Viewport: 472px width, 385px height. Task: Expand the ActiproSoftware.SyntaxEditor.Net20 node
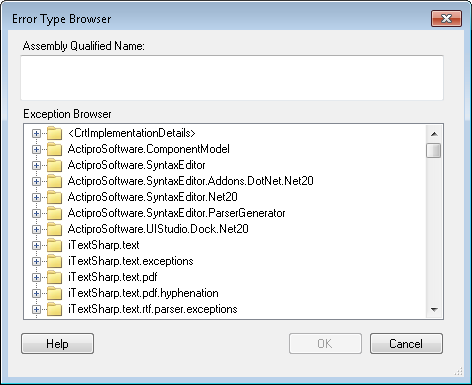[x=36, y=197]
